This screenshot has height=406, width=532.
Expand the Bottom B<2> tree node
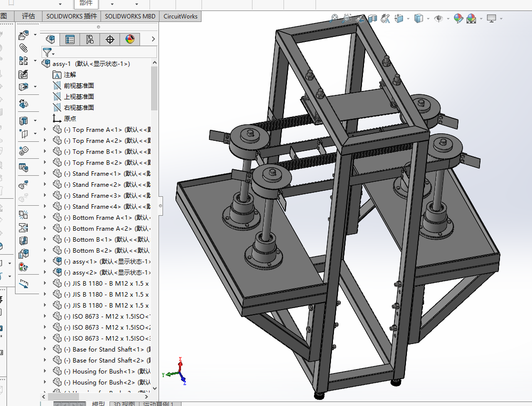[x=45, y=250]
